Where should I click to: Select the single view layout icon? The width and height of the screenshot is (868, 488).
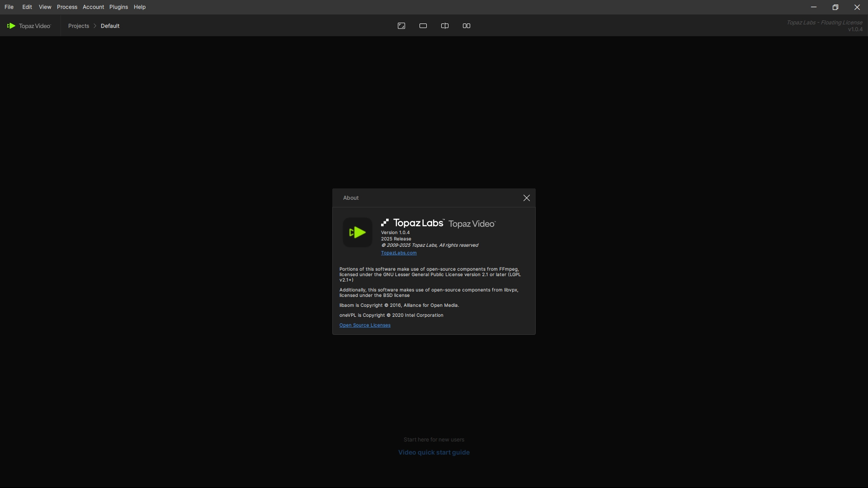tap(423, 26)
